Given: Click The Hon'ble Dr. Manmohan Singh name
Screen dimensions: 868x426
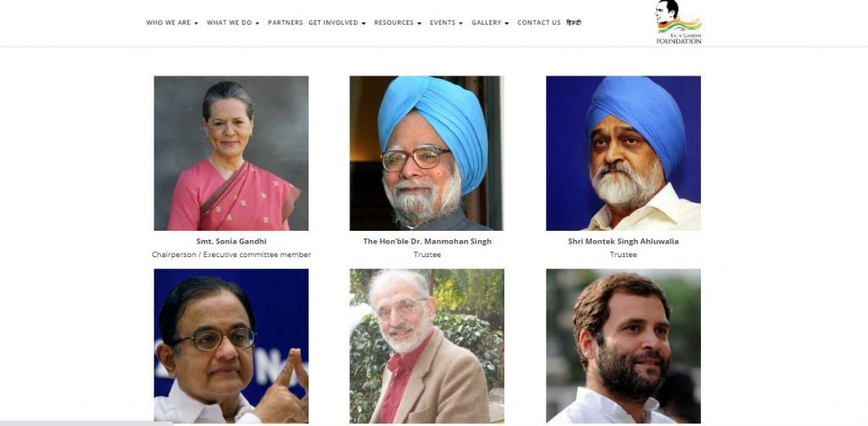Looking at the screenshot, I should point(427,242).
